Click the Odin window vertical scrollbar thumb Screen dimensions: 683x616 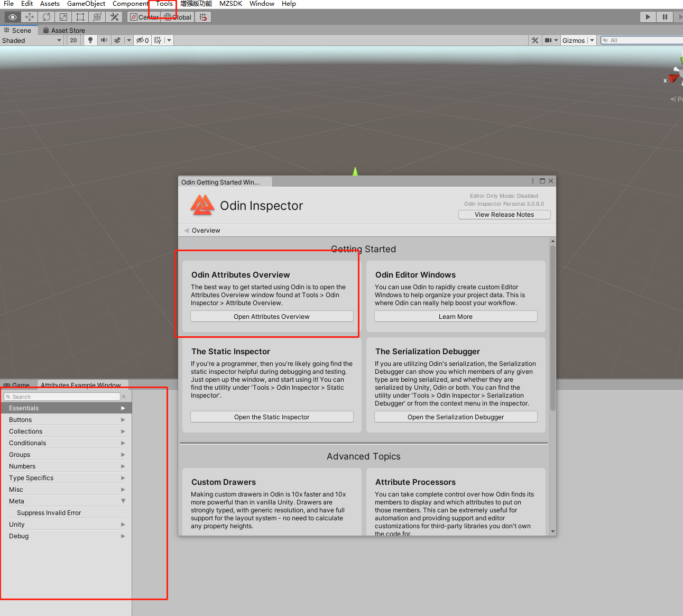[x=553, y=328]
